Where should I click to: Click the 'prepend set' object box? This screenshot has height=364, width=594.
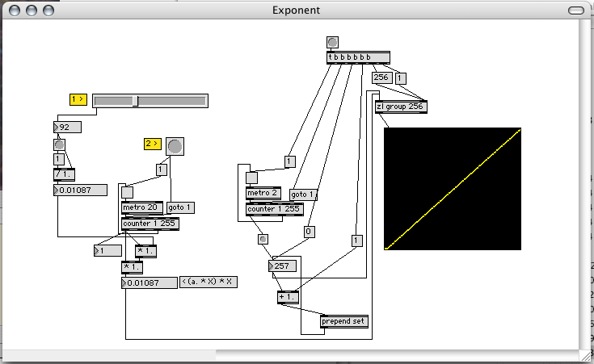coord(344,321)
